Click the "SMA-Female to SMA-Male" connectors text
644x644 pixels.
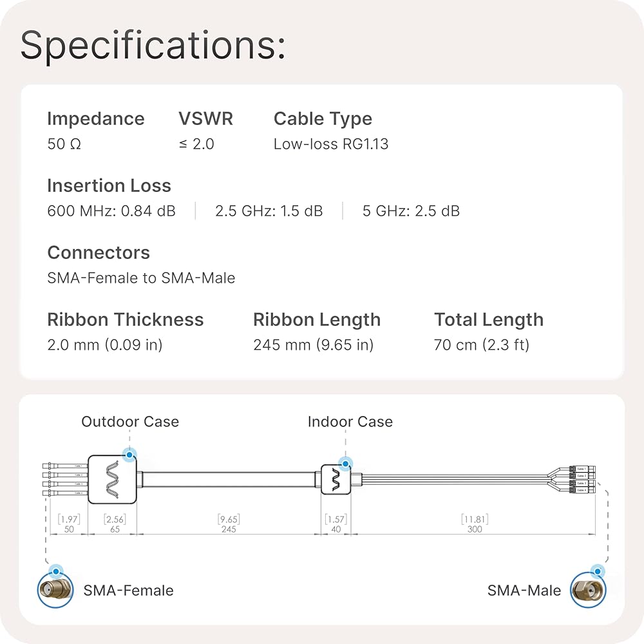click(141, 278)
